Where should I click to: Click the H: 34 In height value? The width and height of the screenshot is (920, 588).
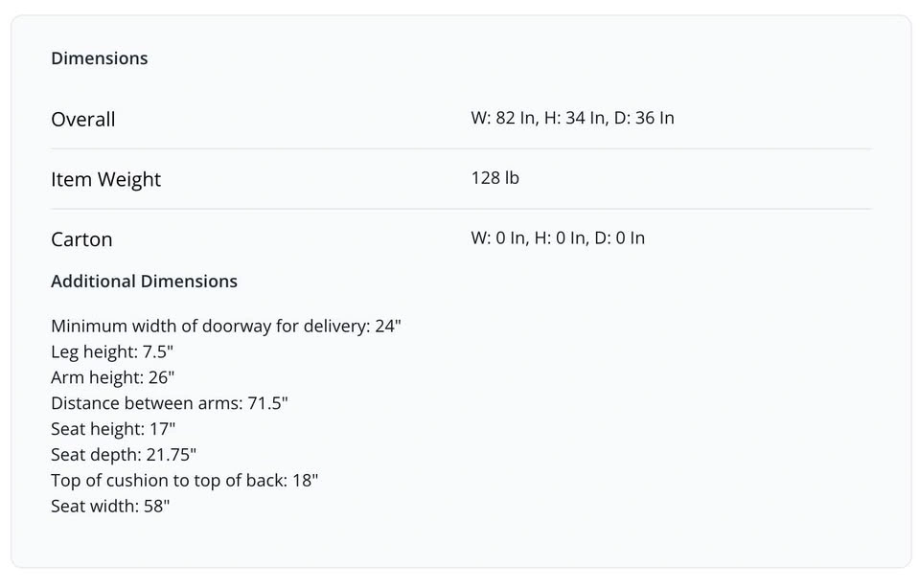(x=576, y=118)
